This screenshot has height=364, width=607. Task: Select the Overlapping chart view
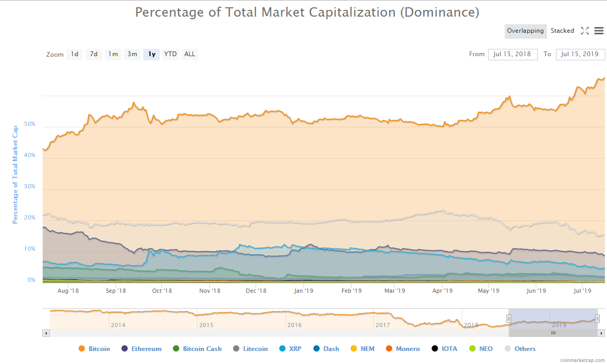(x=525, y=31)
